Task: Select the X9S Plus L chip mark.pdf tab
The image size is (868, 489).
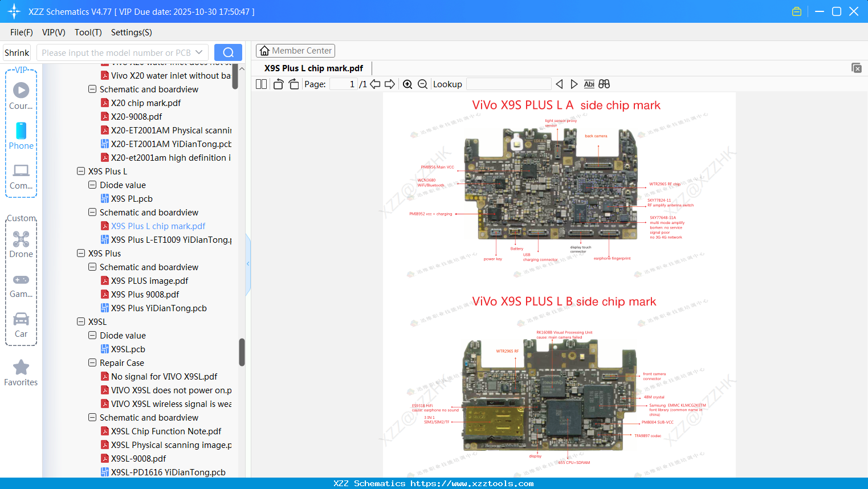Action: point(313,68)
